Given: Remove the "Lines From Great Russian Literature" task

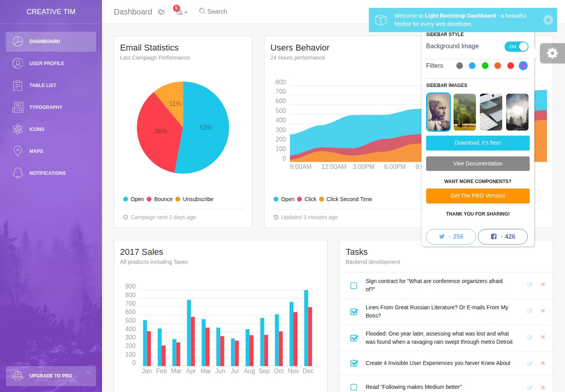Looking at the screenshot, I should tap(543, 311).
